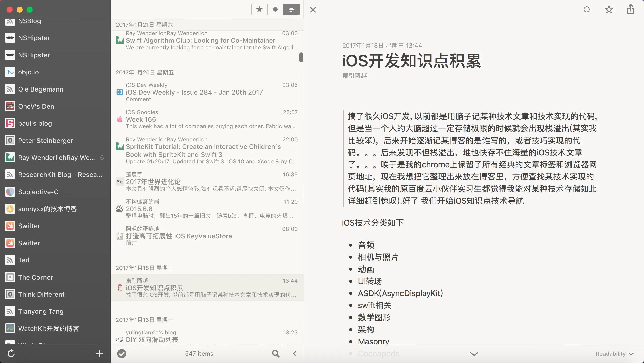Screen dimensions: 644x363
Task: Toggle unread status circle in article header
Action: (x=586, y=10)
